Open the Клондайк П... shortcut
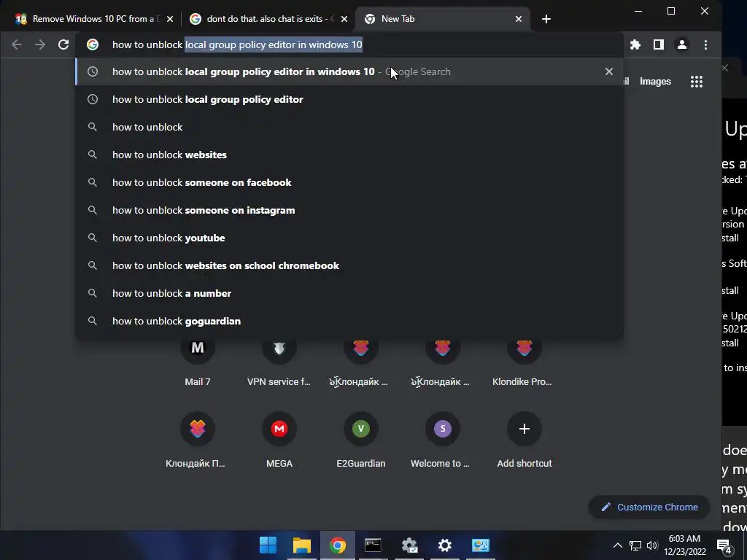 (x=197, y=440)
